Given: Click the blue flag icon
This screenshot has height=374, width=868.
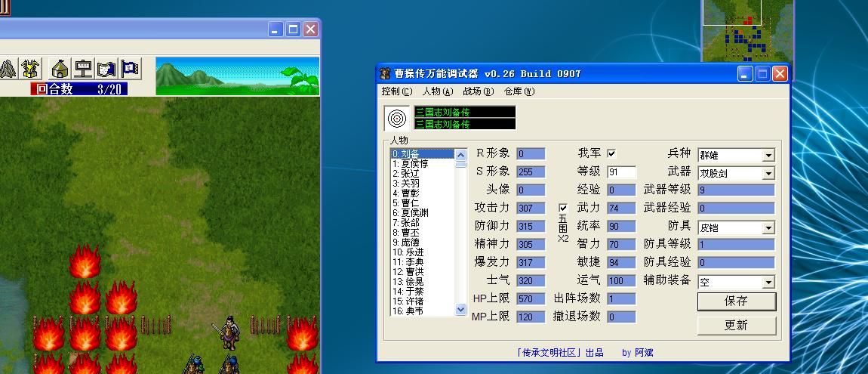Looking at the screenshot, I should point(130,69).
